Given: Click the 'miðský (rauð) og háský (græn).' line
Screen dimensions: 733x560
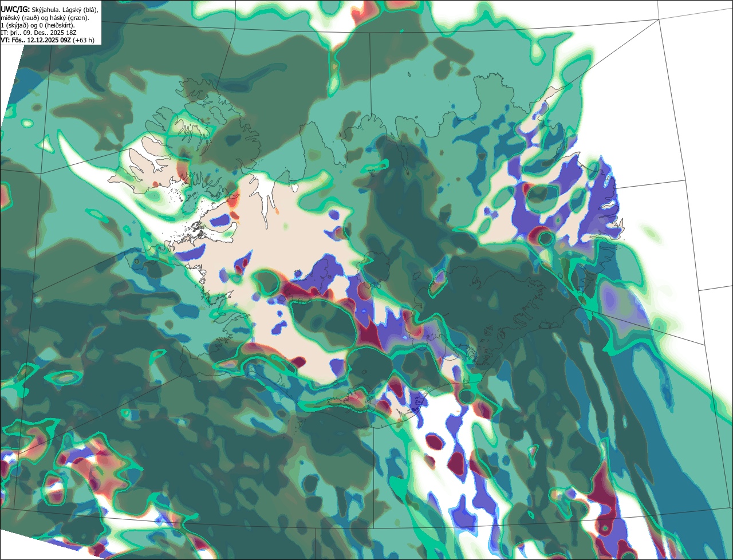Looking at the screenshot, I should click(x=44, y=18).
